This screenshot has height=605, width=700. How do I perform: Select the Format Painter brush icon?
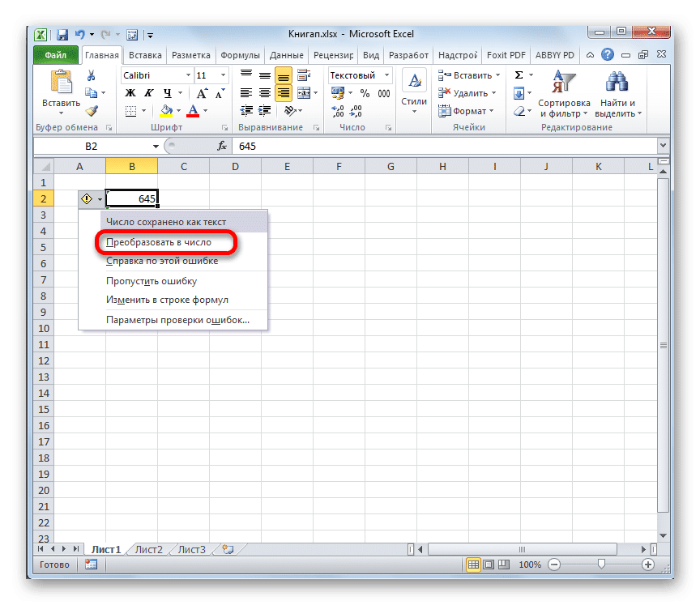tap(92, 110)
